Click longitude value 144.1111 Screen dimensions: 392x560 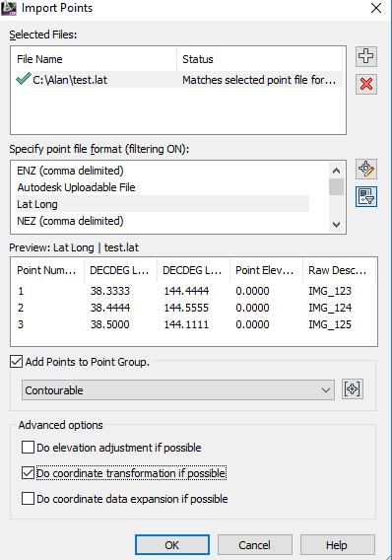pyautogui.click(x=186, y=324)
